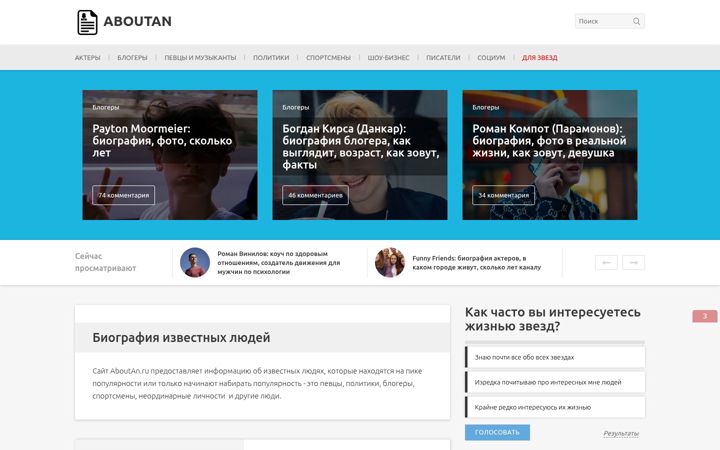The height and width of the screenshot is (450, 720).
Task: Click Блогеры tag on Роман Компот card
Action: tap(486, 107)
